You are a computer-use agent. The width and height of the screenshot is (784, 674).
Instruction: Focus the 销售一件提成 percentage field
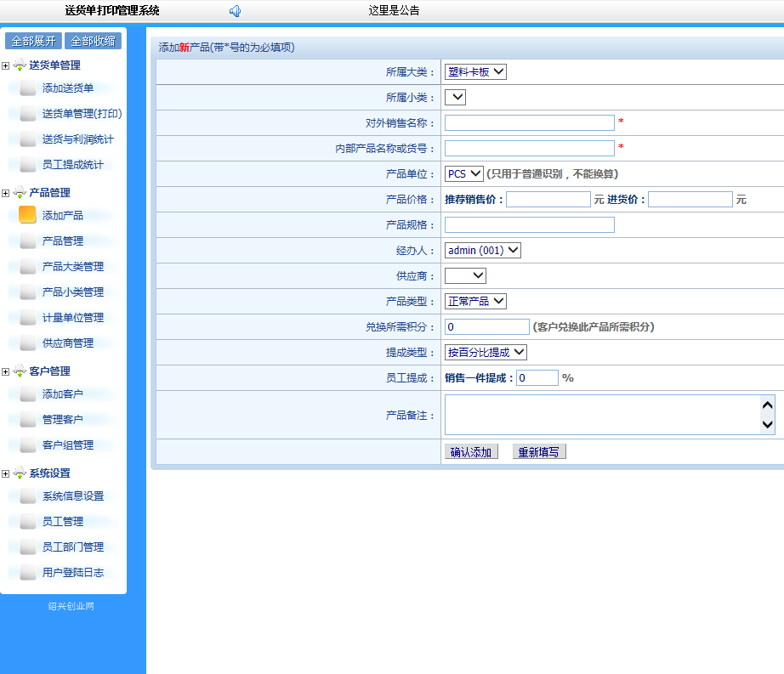click(537, 377)
